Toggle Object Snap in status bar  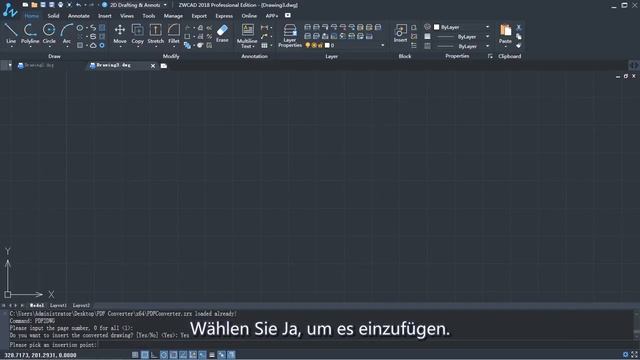(x=173, y=355)
